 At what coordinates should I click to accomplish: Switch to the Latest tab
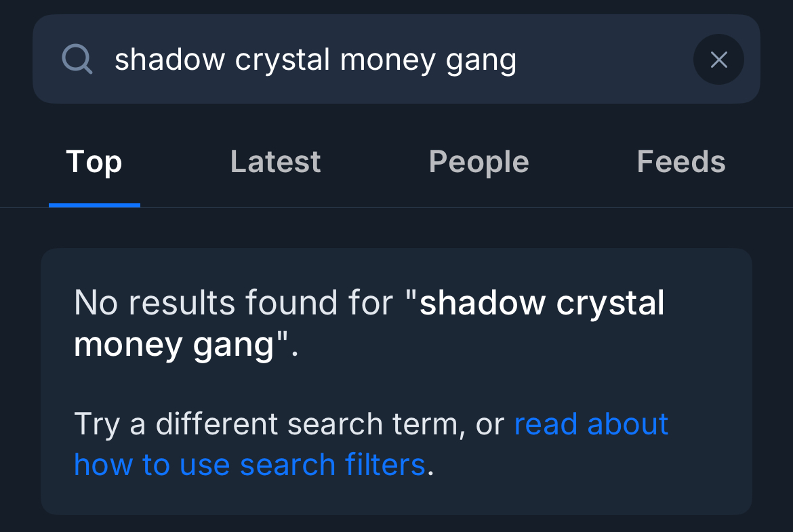[275, 163]
